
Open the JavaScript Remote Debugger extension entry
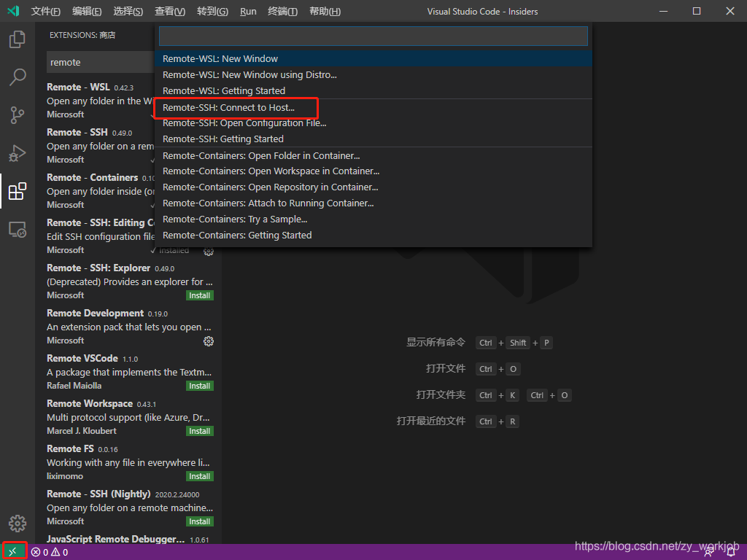click(130, 539)
